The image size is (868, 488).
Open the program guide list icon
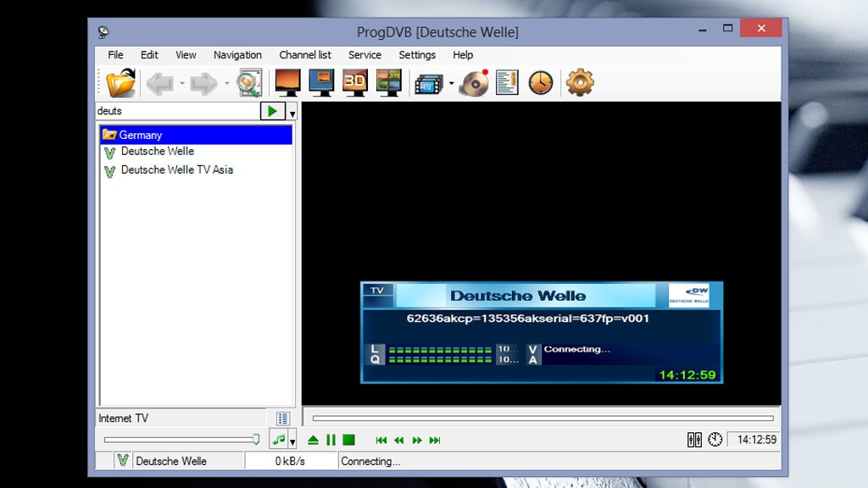pyautogui.click(x=507, y=82)
